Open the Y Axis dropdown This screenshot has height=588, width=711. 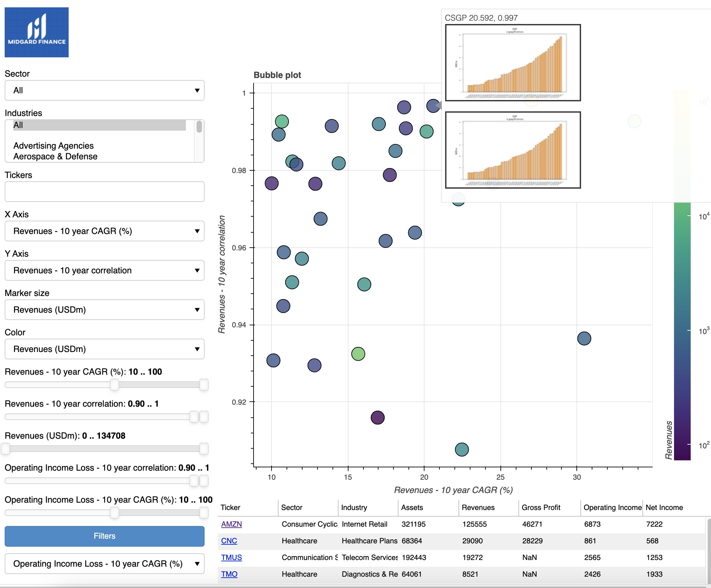point(104,270)
